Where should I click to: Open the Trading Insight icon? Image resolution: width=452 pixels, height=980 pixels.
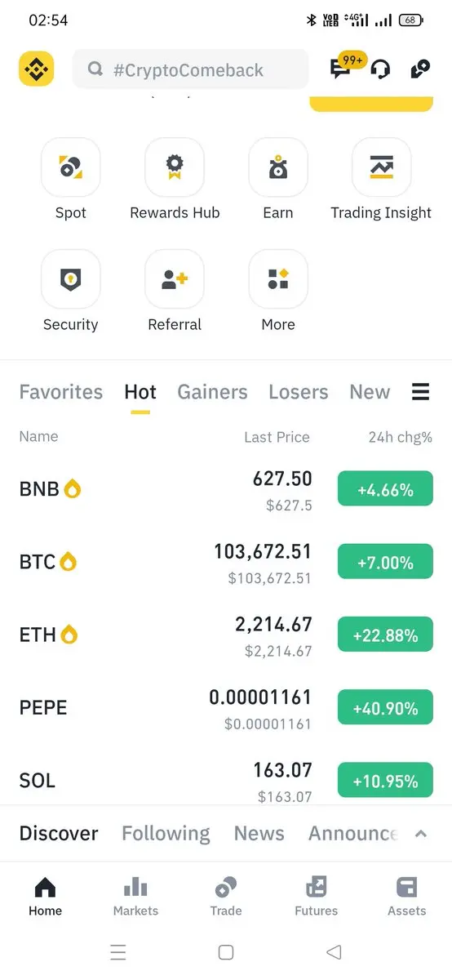(x=382, y=167)
